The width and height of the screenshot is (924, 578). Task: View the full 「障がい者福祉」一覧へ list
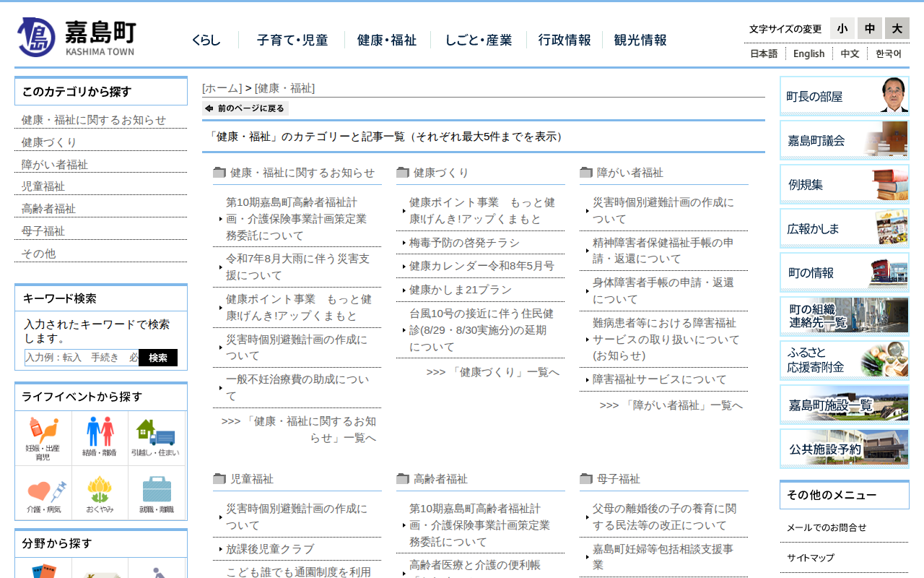671,405
